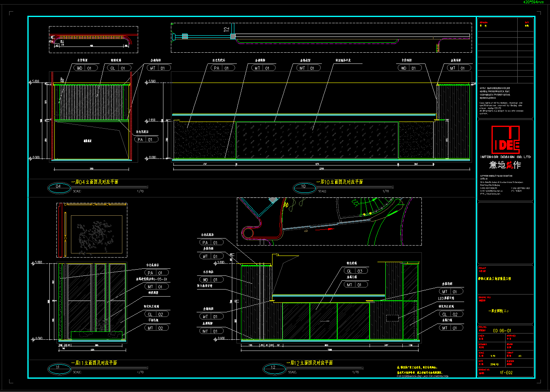Select the key plan above elevation 04
This screenshot has height=392, width=550.
(x=93, y=39)
